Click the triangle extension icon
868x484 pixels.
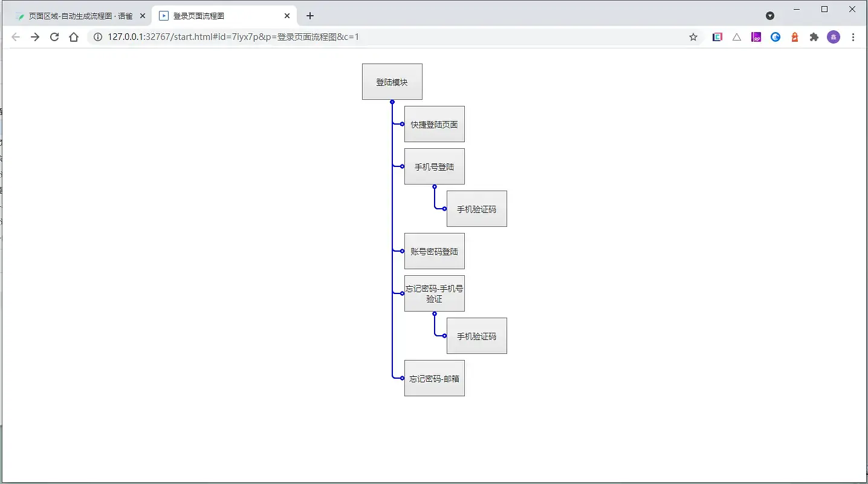(737, 37)
